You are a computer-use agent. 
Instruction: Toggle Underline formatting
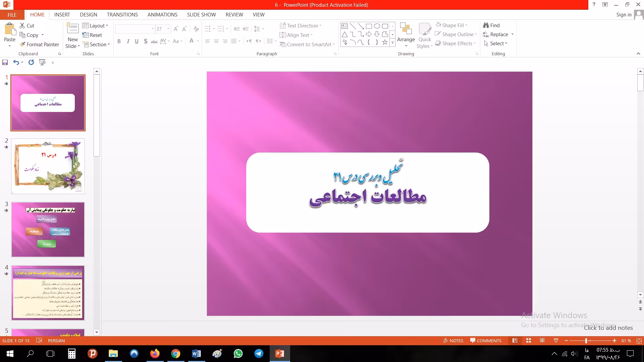[x=137, y=41]
